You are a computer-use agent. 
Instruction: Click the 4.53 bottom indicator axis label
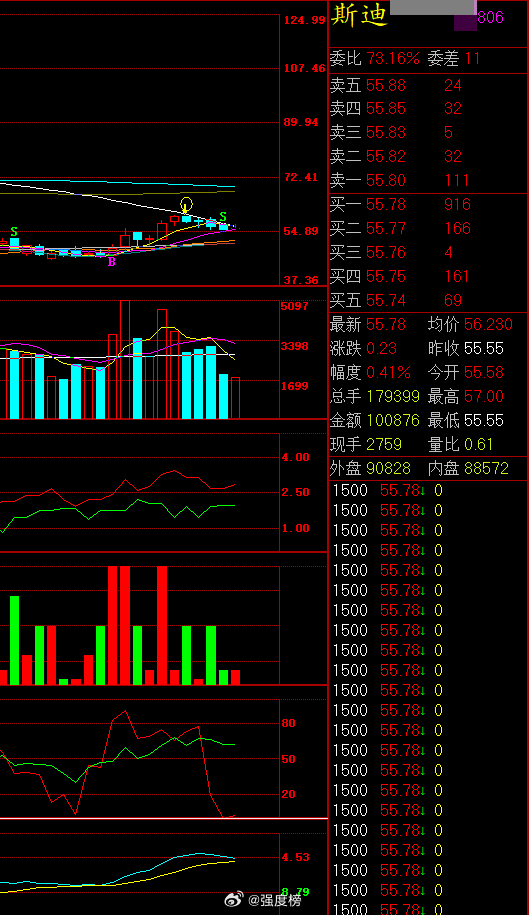click(296, 857)
